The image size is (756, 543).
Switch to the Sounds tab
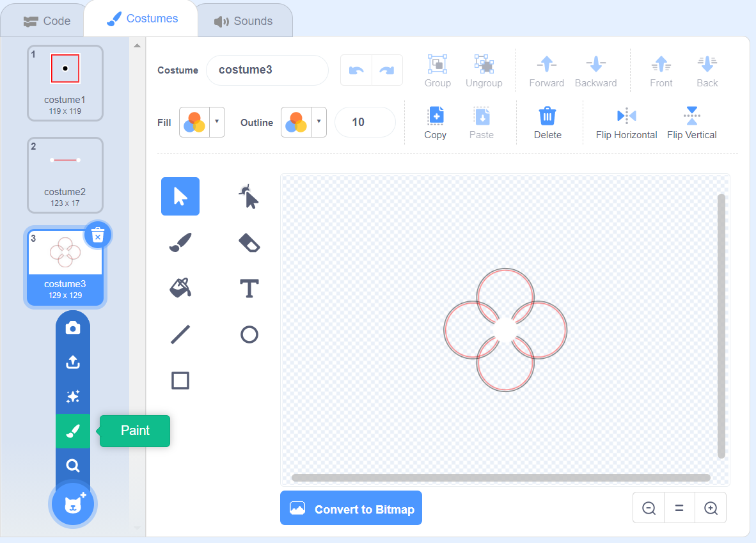tap(244, 21)
